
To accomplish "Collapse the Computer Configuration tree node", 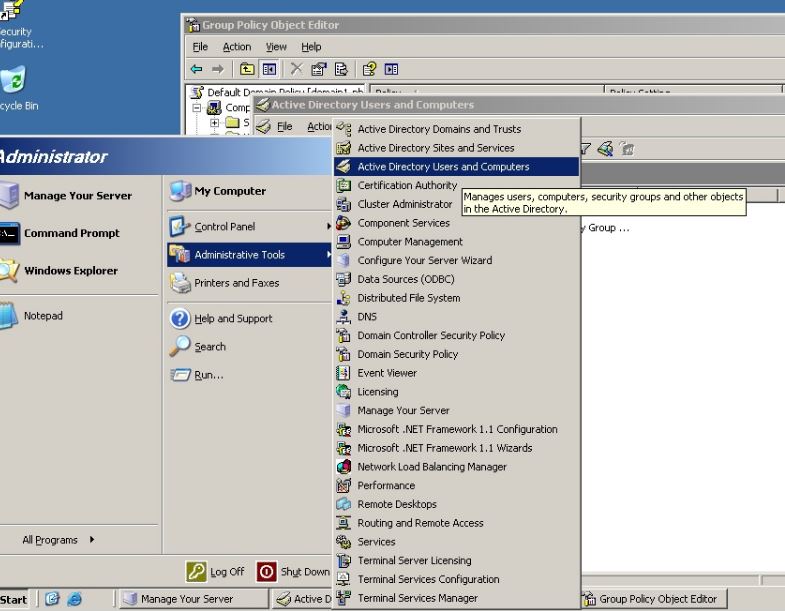I will point(197,107).
